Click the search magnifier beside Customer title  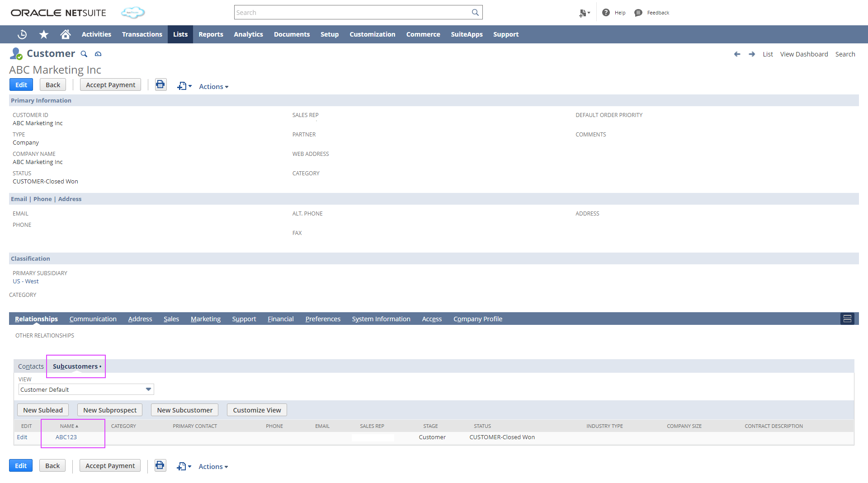click(x=84, y=54)
